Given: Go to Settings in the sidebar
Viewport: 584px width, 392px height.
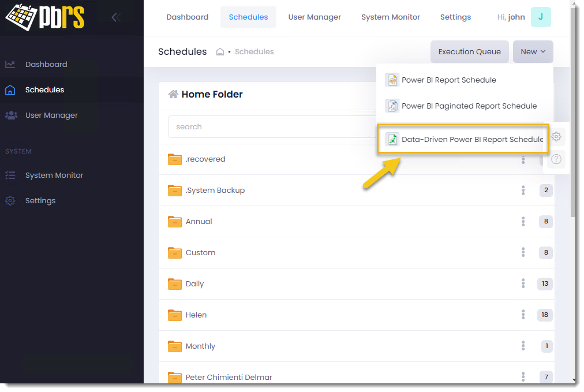Looking at the screenshot, I should pos(40,200).
